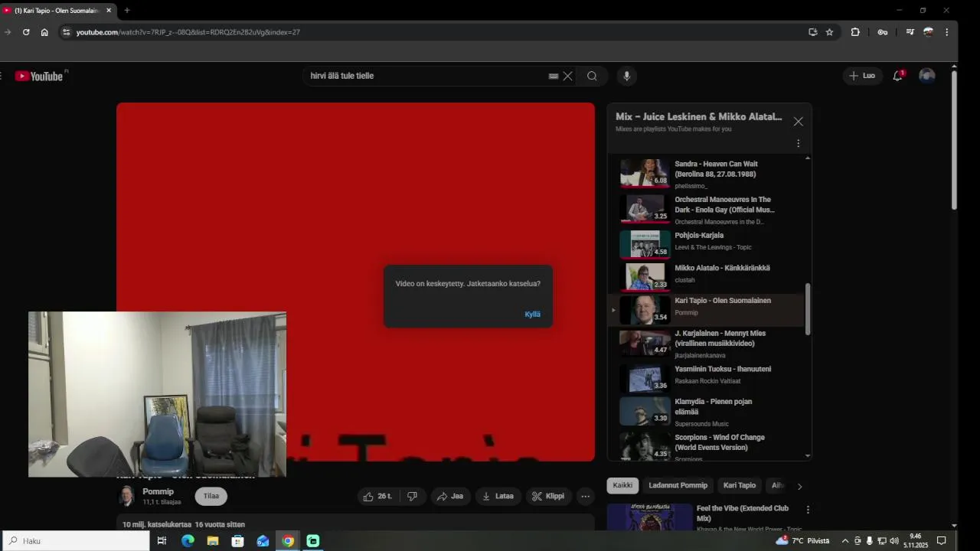Click inside the YouTube search field text
The height and width of the screenshot is (551, 980).
click(342, 76)
